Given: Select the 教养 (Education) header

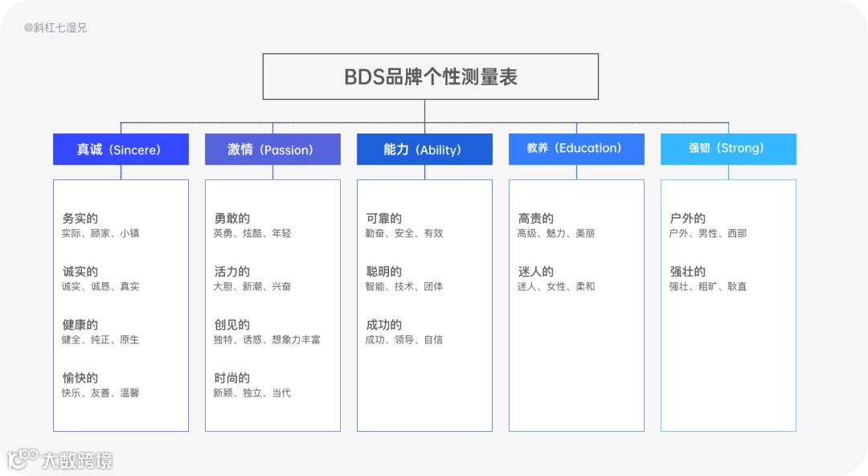Looking at the screenshot, I should 576,149.
